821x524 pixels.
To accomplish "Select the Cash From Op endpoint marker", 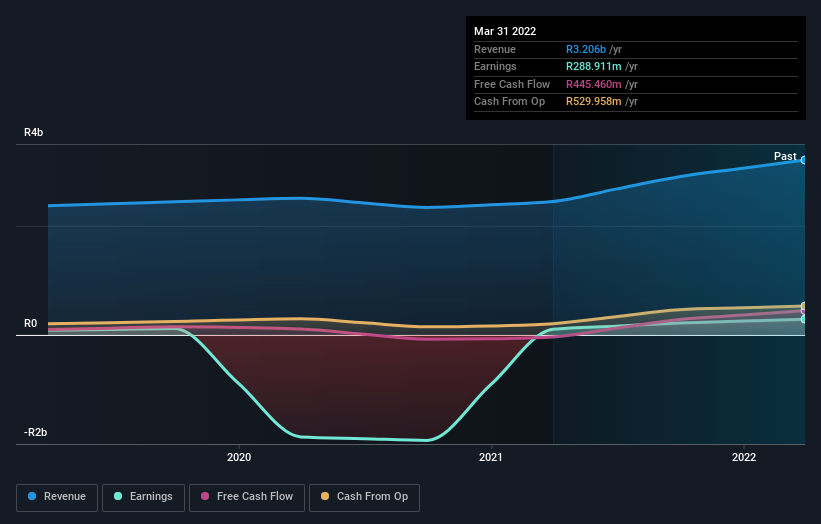I will (804, 306).
